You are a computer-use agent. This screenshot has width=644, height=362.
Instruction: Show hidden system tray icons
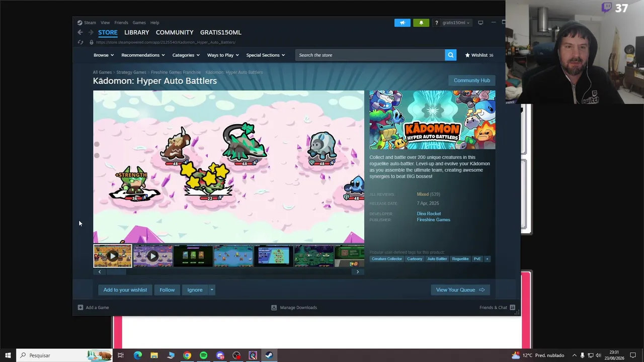pyautogui.click(x=574, y=355)
